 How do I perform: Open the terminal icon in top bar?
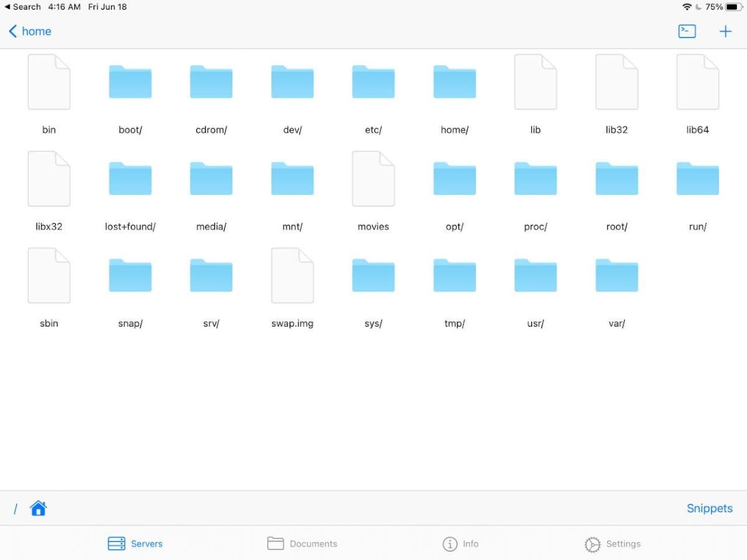tap(687, 31)
